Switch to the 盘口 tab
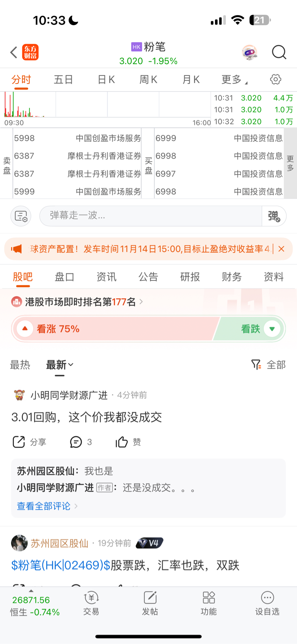This screenshot has width=297, height=644. (64, 277)
